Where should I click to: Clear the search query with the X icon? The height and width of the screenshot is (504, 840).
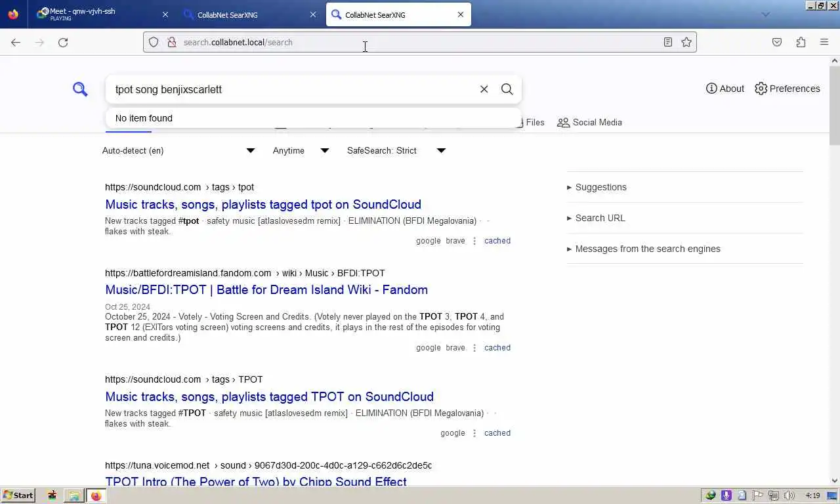click(x=484, y=89)
